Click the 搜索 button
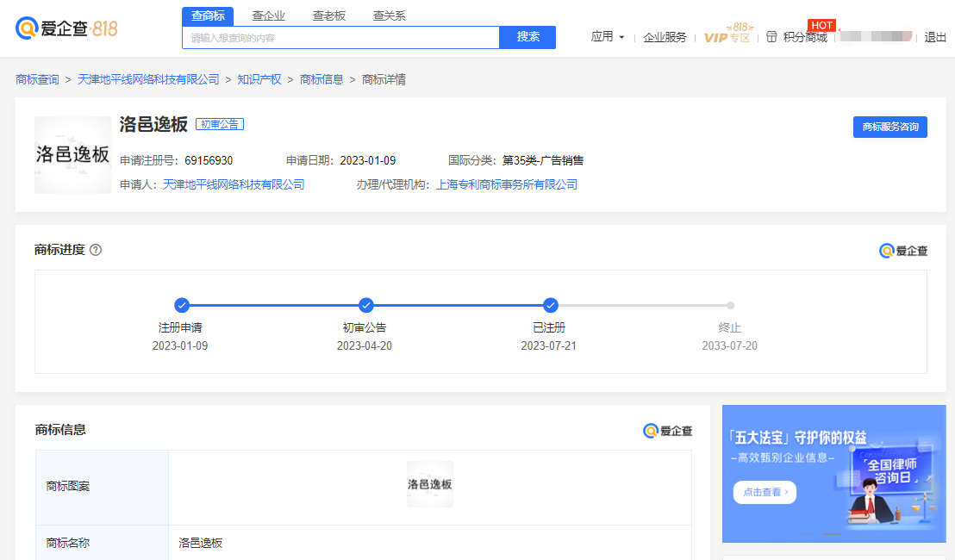Image resolution: width=955 pixels, height=560 pixels. pos(527,37)
